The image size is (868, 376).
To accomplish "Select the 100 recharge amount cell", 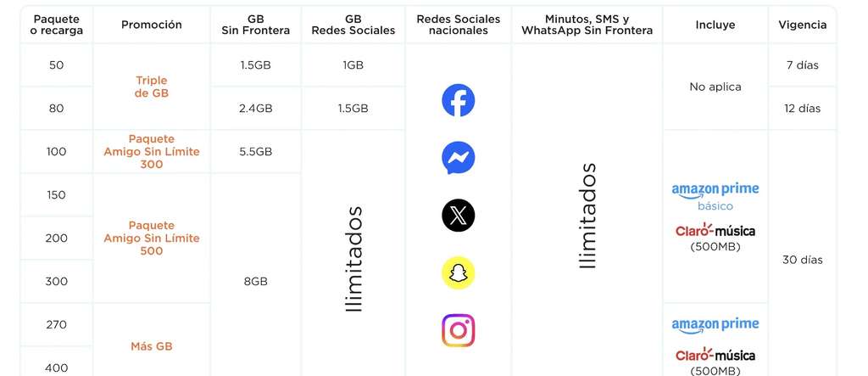I will (x=57, y=151).
